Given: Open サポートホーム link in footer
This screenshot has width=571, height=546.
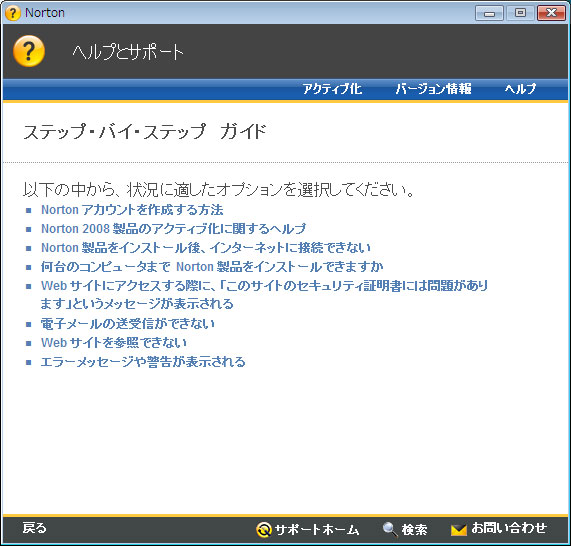Looking at the screenshot, I should coord(317,529).
